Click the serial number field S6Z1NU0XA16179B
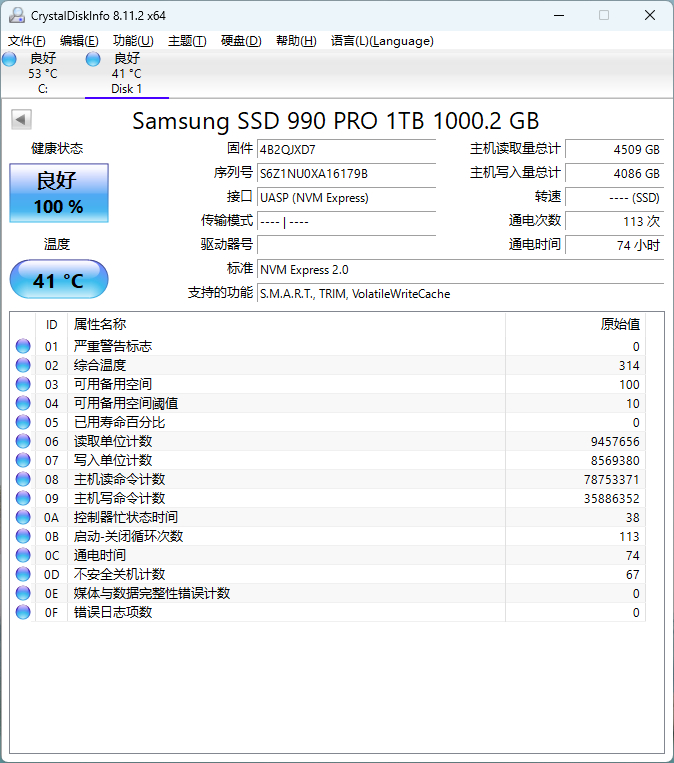Viewport: 674px width, 763px height. click(x=346, y=174)
